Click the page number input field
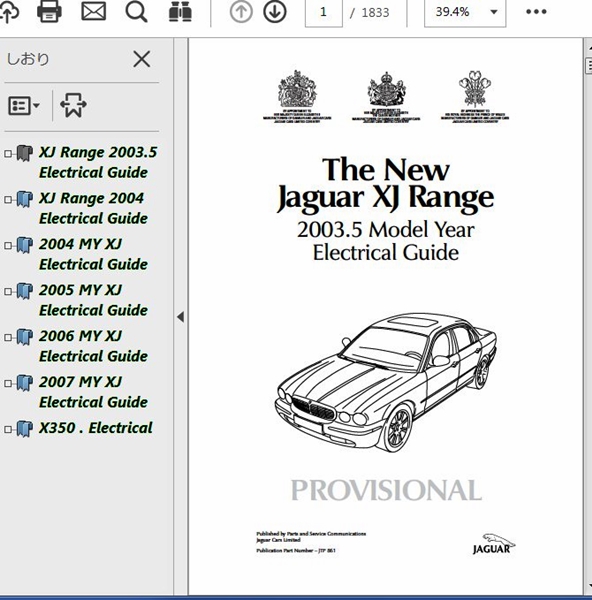The height and width of the screenshot is (600, 592). [x=324, y=13]
